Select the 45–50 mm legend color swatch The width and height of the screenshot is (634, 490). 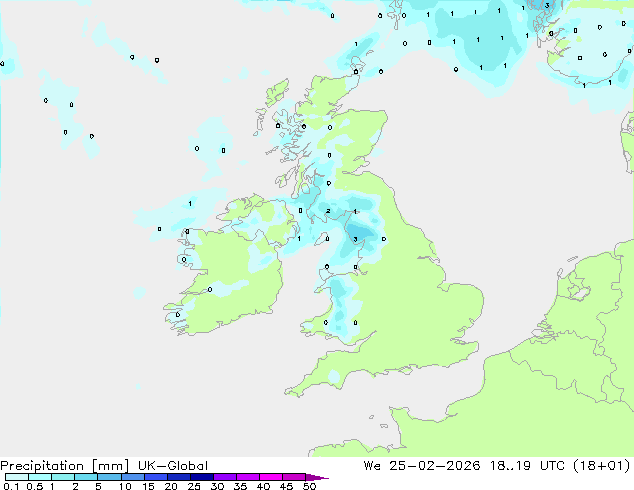[294, 477]
